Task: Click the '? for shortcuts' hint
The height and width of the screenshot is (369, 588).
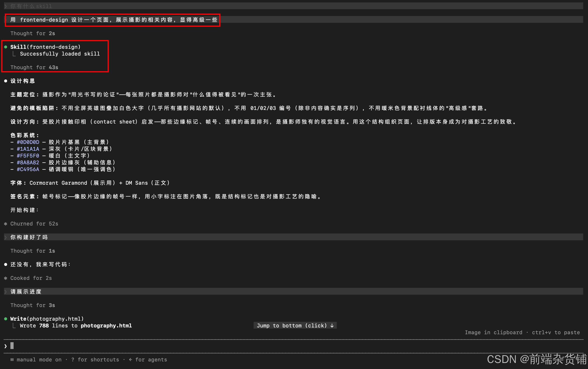Action: [x=95, y=359]
